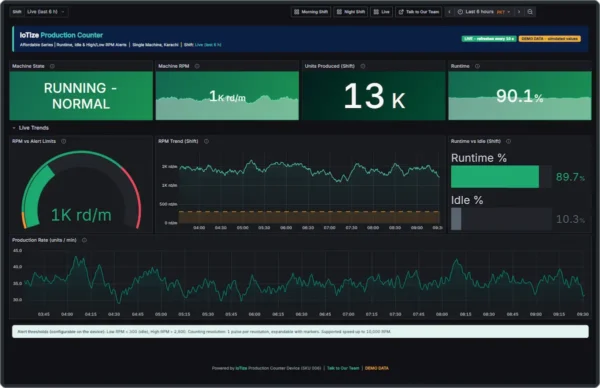Click the 10.3% idle value
Screen dimensions: 600x388
tap(570, 219)
